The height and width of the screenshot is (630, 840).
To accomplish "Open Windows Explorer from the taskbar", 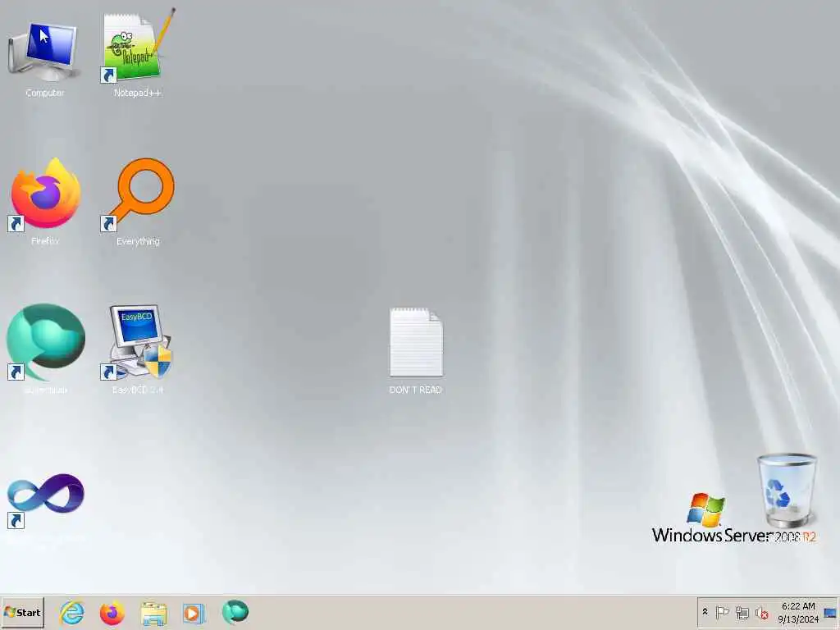I will [153, 613].
